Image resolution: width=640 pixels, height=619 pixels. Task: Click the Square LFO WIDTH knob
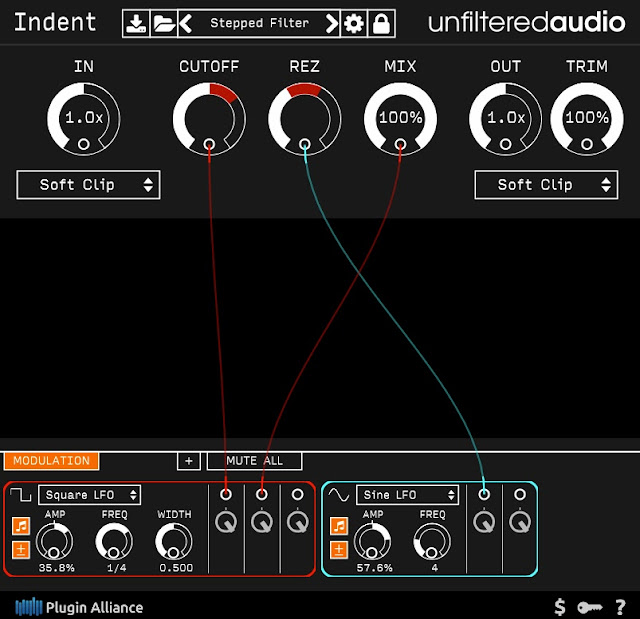[x=173, y=542]
